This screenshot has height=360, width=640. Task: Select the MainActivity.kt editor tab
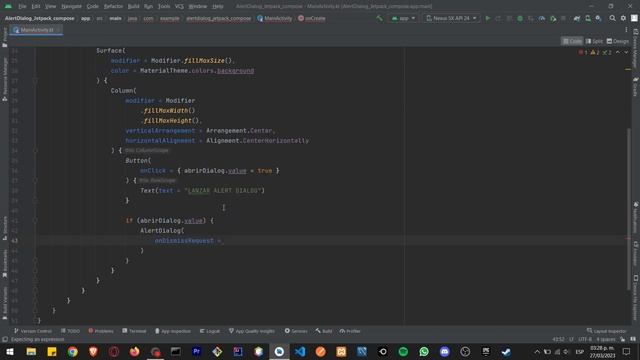[x=36, y=30]
